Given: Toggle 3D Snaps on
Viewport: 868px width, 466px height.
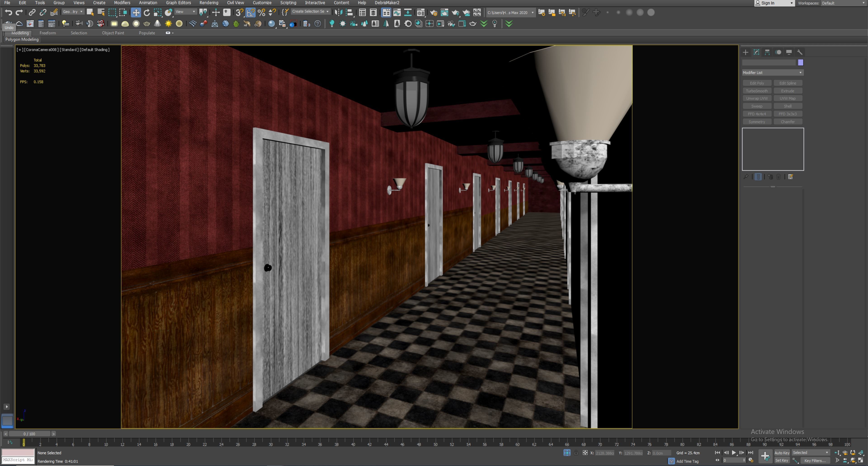Looking at the screenshot, I should (x=240, y=12).
